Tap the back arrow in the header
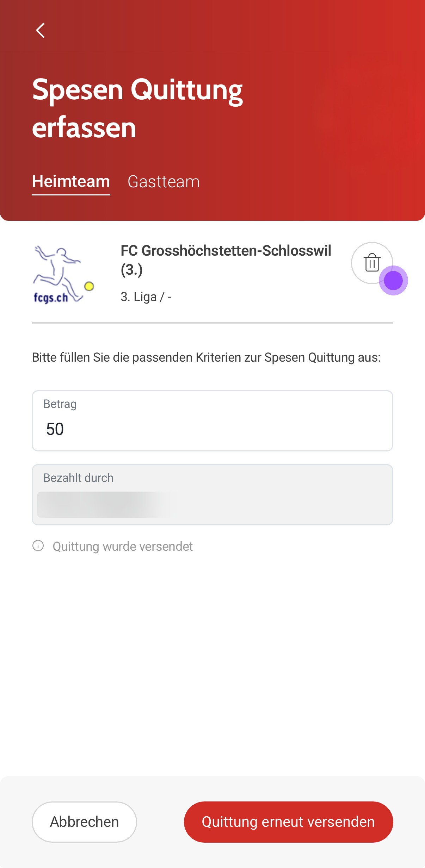425x868 pixels. point(41,30)
